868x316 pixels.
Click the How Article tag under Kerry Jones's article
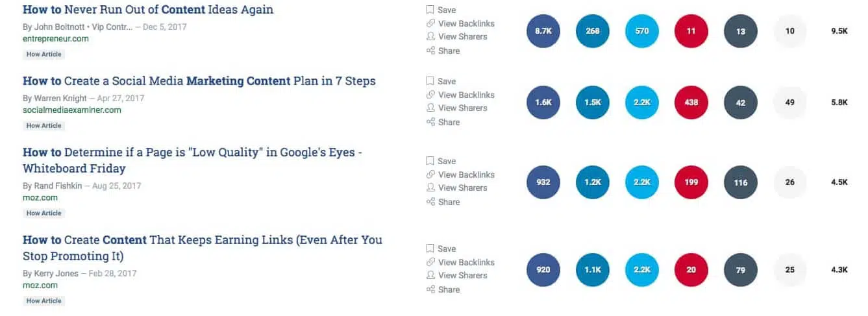tap(43, 300)
